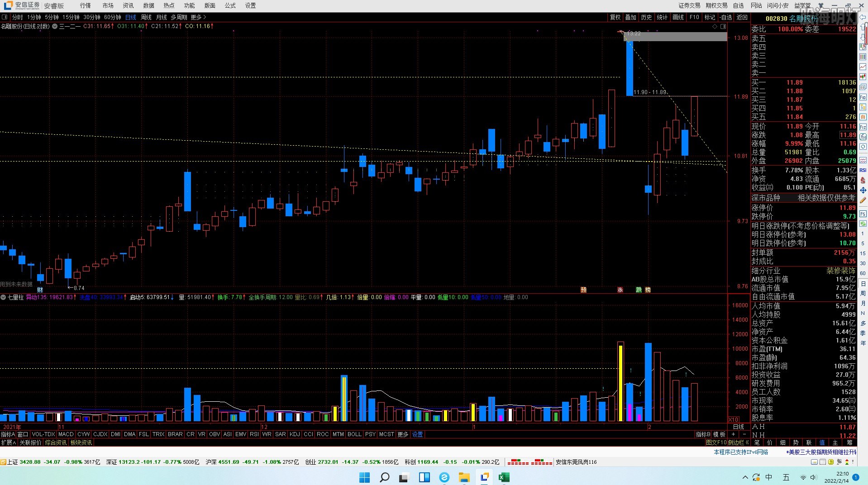Click the trend line chart icon in right sidebar
This screenshot has height=485, width=868.
pos(863,67)
